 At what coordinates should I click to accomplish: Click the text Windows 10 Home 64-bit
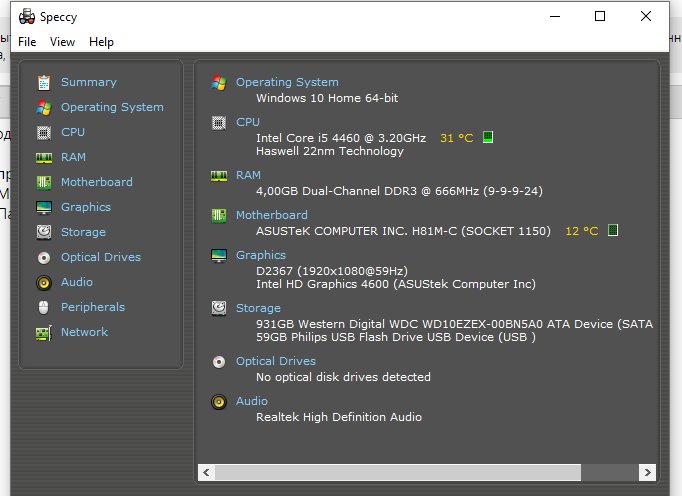pyautogui.click(x=327, y=98)
